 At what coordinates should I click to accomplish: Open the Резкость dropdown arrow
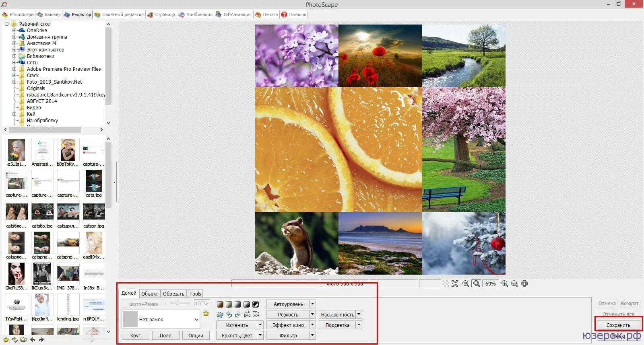click(313, 314)
